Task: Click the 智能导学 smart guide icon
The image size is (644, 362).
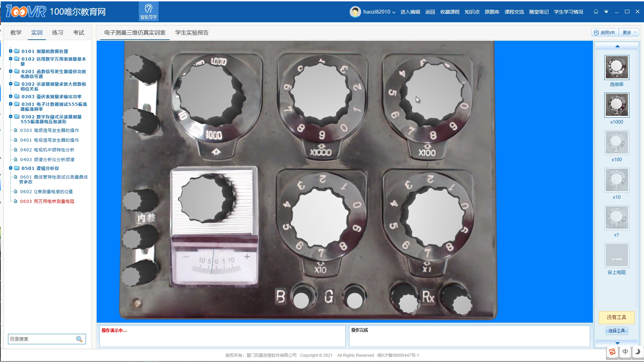Action: 148,11
